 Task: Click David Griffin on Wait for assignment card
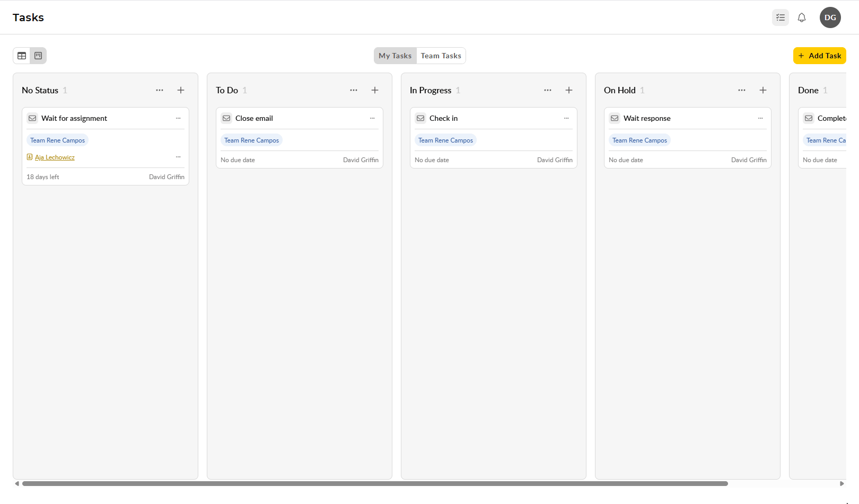(166, 177)
